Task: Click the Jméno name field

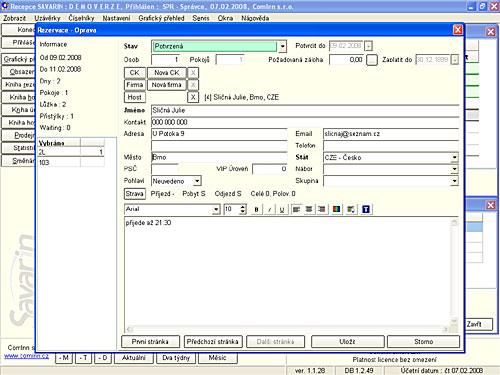Action: point(305,110)
